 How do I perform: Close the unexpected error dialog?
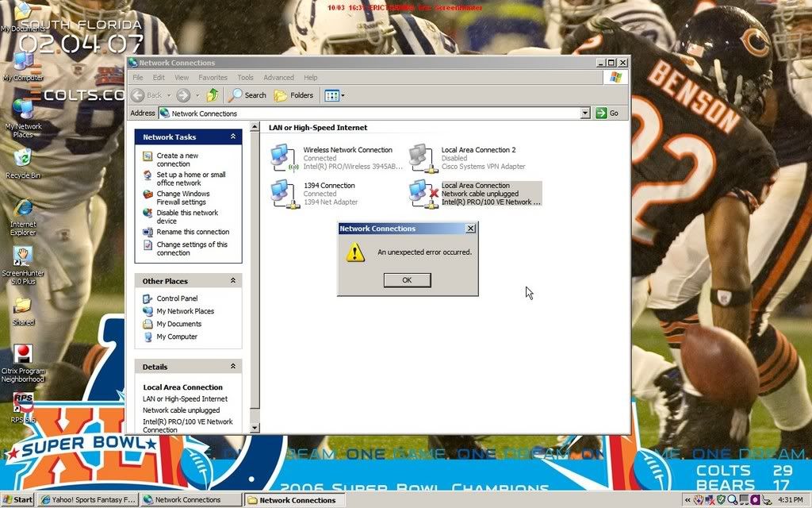(x=470, y=229)
